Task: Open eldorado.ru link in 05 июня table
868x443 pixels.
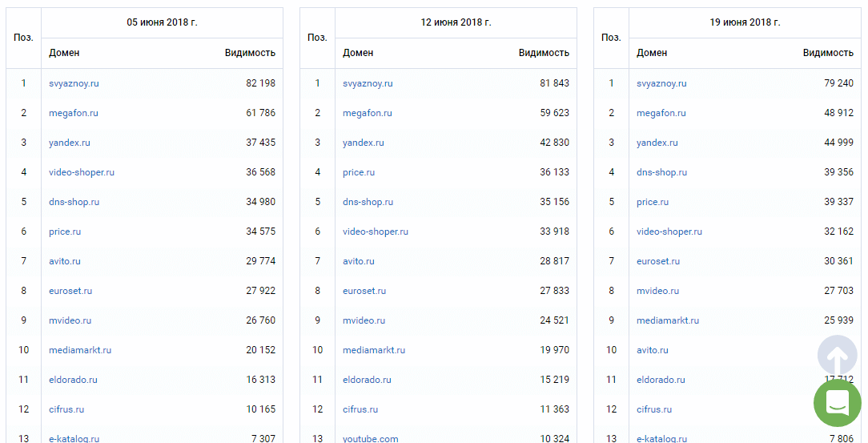Action: pyautogui.click(x=73, y=380)
